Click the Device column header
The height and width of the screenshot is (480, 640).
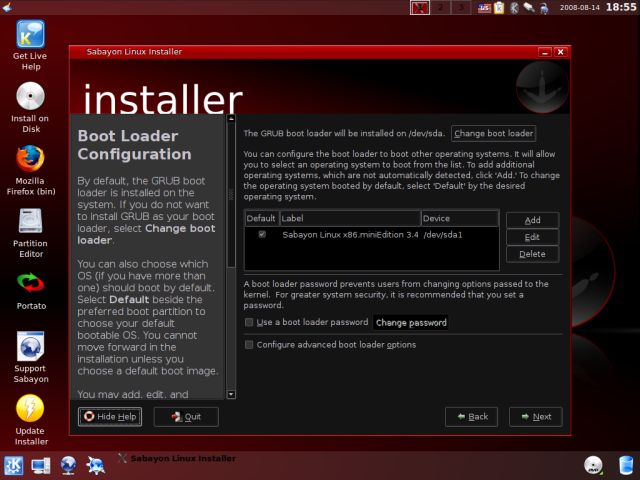[x=460, y=218]
